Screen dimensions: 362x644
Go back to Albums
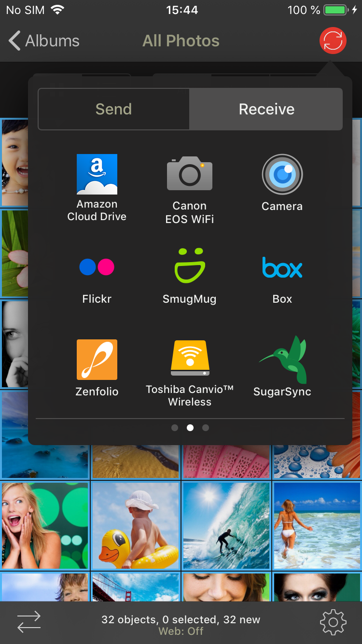pyautogui.click(x=44, y=41)
